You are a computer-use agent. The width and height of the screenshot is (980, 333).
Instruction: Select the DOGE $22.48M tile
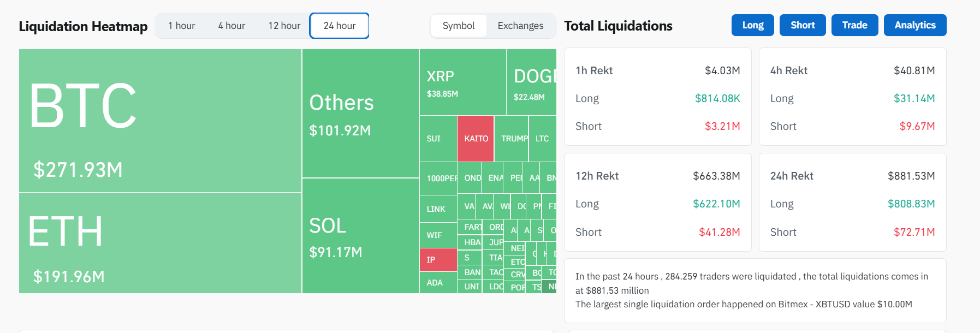[531, 82]
